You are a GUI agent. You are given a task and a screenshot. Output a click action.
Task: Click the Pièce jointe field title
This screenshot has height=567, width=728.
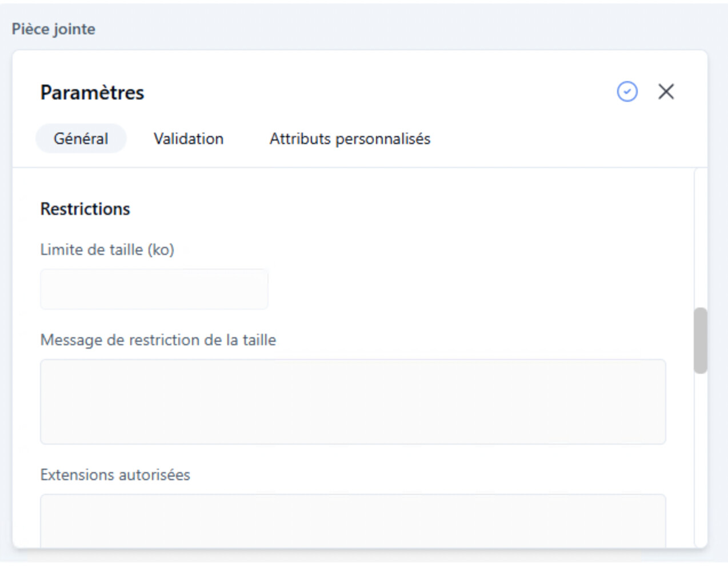coord(54,29)
